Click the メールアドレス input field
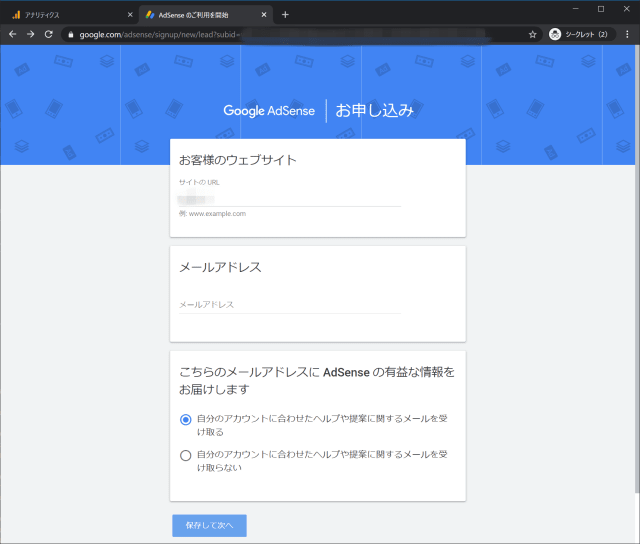The image size is (640, 544). [x=290, y=305]
